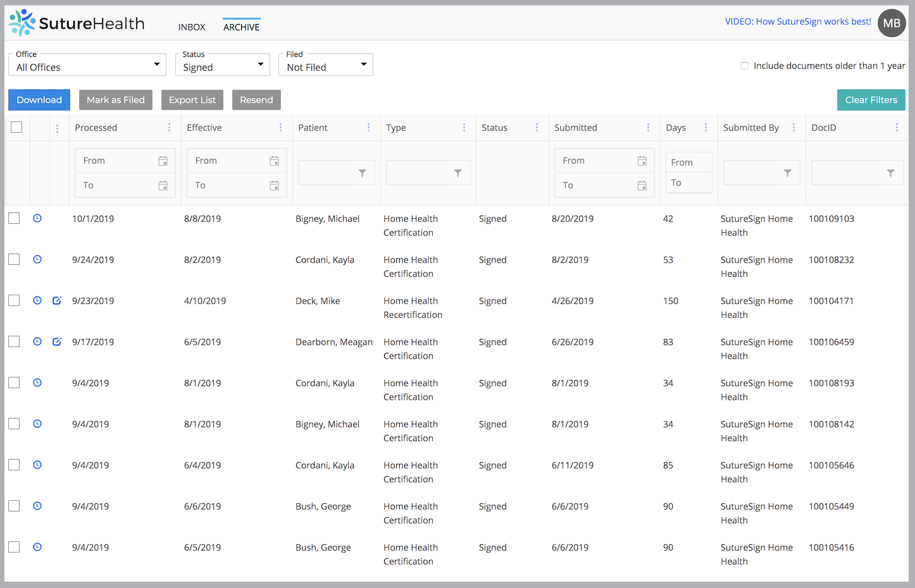The height and width of the screenshot is (588, 915).
Task: Switch to the INBOX tab
Action: tap(192, 27)
